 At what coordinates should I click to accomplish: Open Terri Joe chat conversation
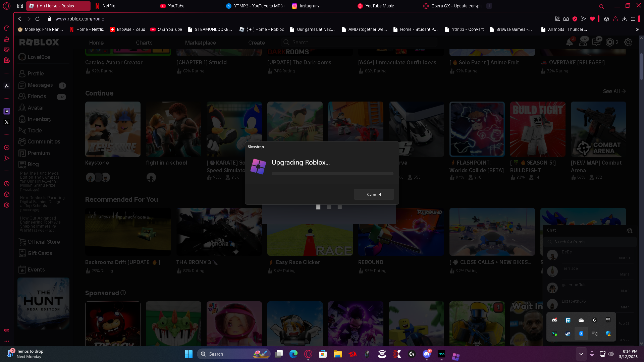coord(590,271)
